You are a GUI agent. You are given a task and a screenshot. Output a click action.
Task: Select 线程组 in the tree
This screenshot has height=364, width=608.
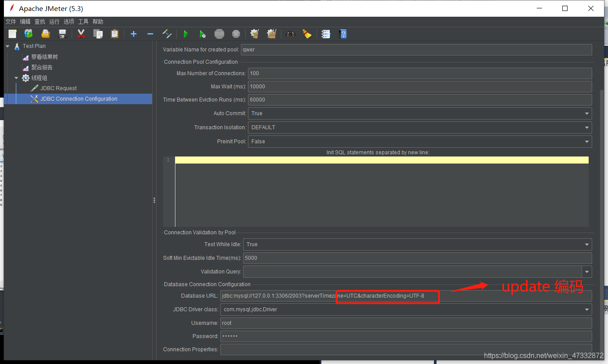[39, 78]
